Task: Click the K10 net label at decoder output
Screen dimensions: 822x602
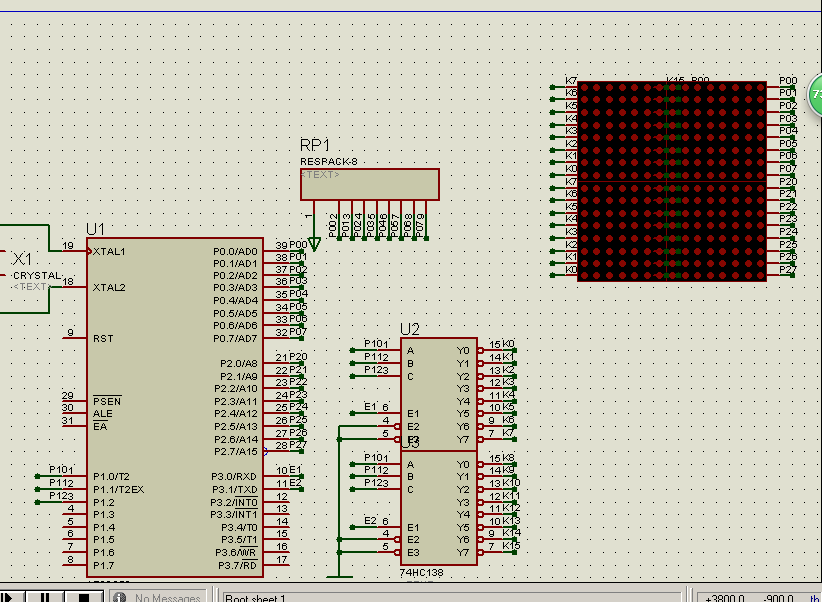Action: tap(511, 482)
